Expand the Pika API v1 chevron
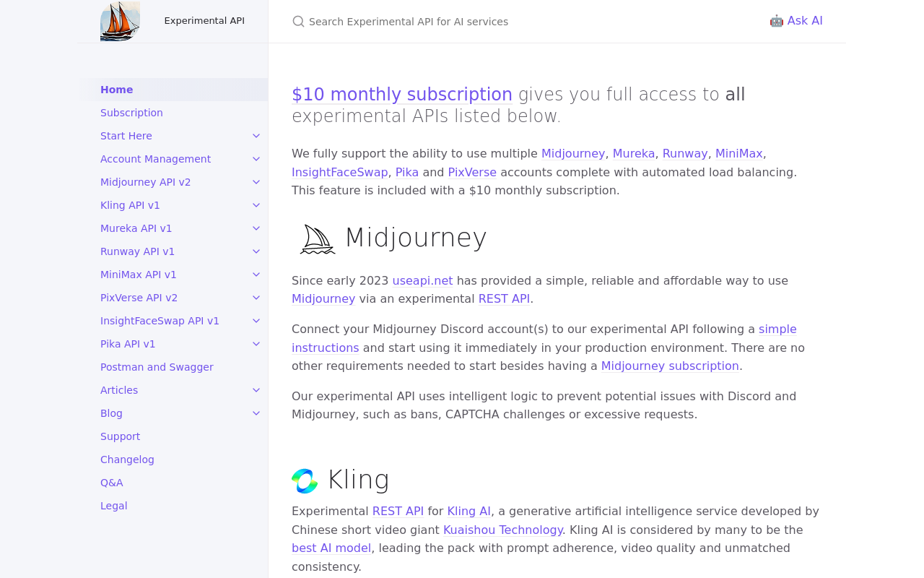 tap(256, 344)
